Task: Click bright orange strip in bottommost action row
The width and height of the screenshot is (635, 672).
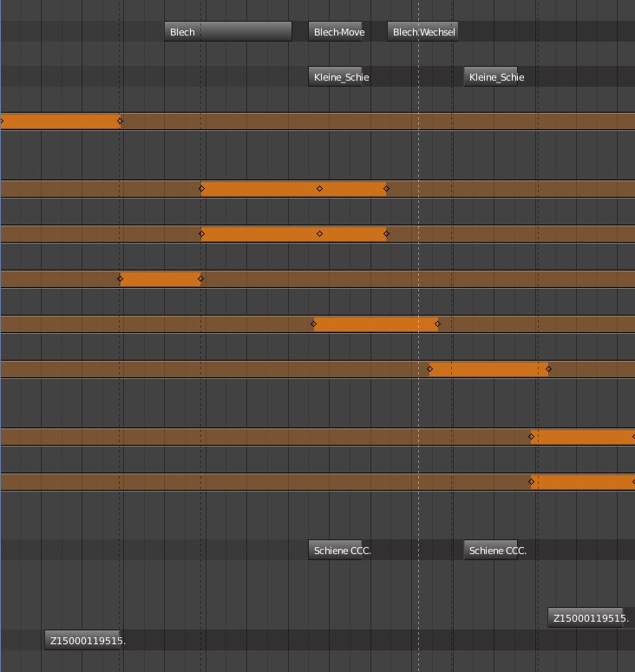Action: pos(583,482)
